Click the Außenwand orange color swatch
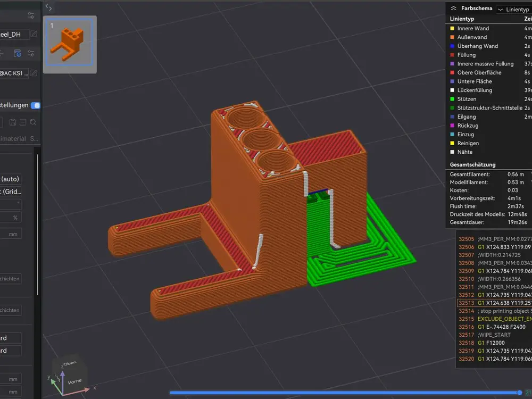 pyautogui.click(x=452, y=37)
